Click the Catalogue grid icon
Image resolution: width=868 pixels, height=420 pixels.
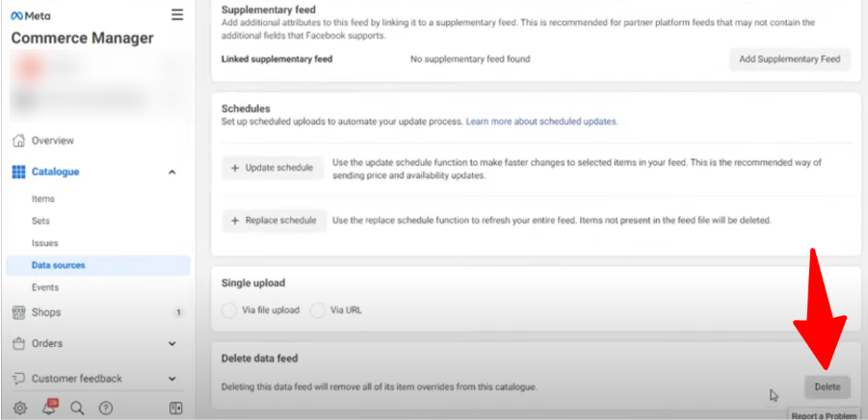[x=18, y=171]
